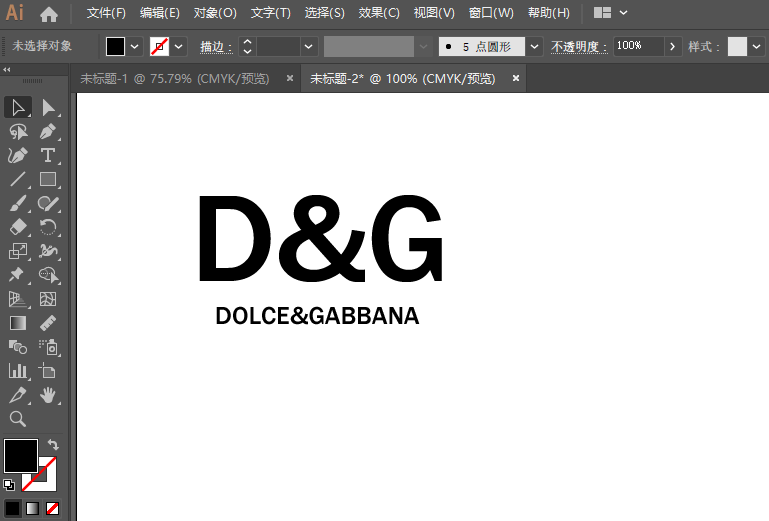This screenshot has width=769, height=521.
Task: Select the Slice tool
Action: coord(18,394)
